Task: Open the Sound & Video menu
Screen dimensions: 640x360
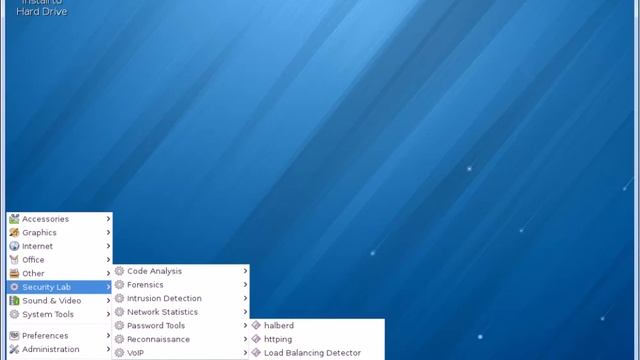Action: [60, 300]
